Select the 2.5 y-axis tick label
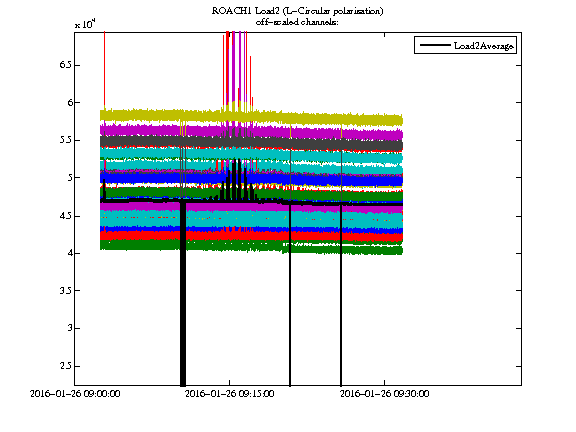The width and height of the screenshot is (576, 432). coord(64,366)
